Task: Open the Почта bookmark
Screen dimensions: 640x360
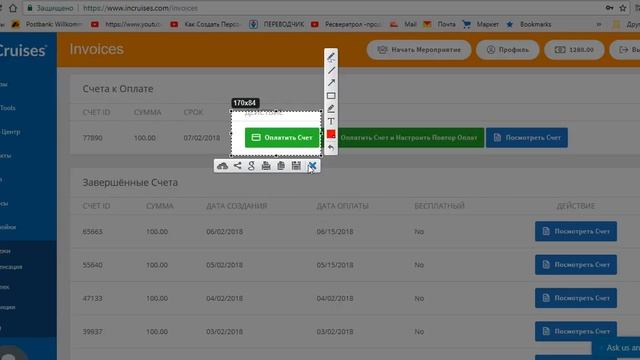Action: [440, 24]
